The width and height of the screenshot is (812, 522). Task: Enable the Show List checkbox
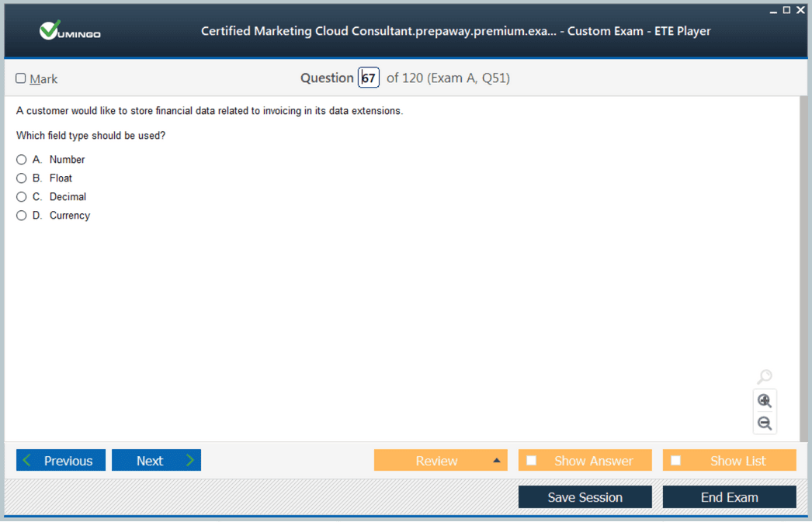pos(676,461)
